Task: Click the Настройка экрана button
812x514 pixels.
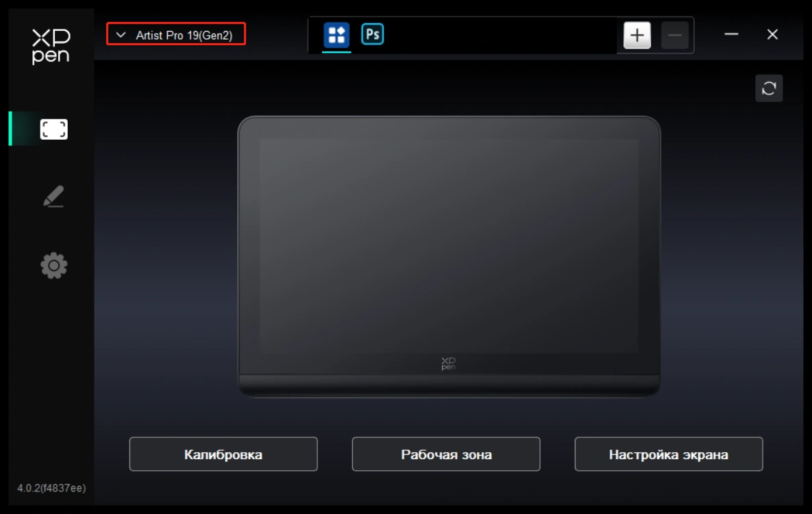Action: pyautogui.click(x=668, y=454)
